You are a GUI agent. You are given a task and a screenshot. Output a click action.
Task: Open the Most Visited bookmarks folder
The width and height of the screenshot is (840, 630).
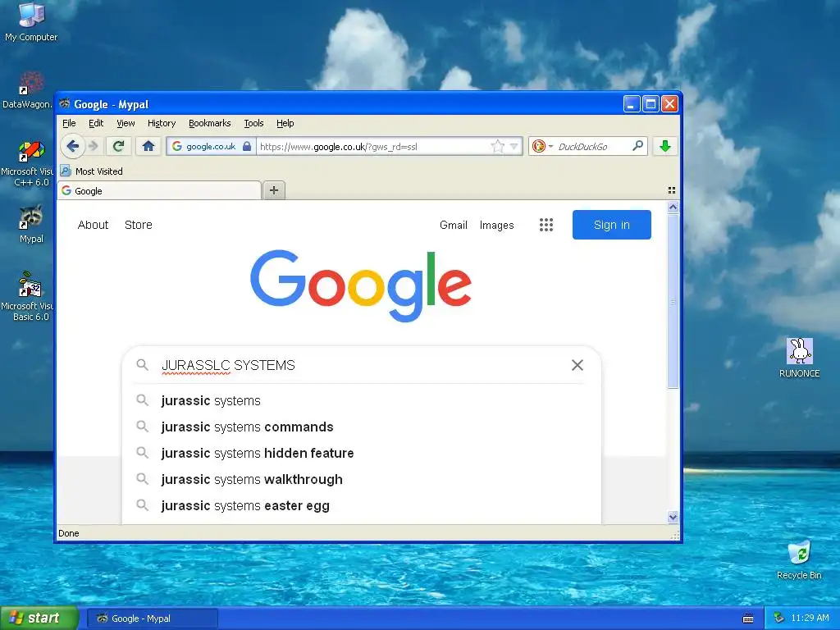point(92,171)
